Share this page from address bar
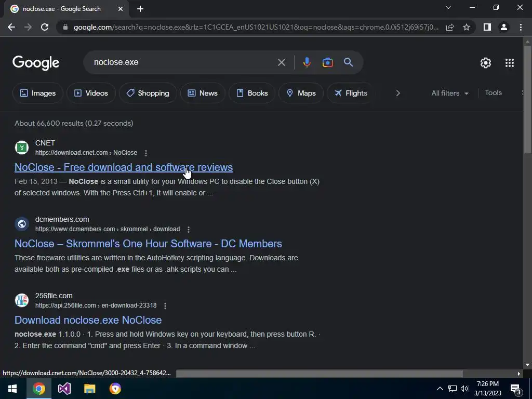 [450, 27]
